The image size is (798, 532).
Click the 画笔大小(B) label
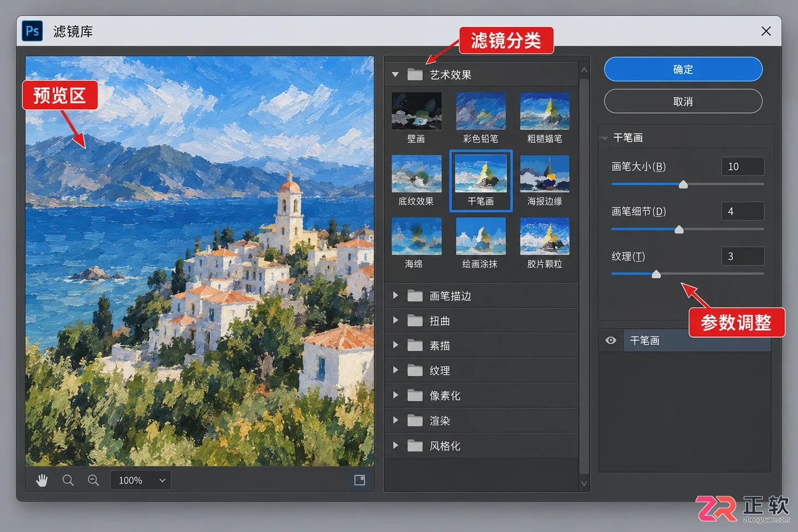pyautogui.click(x=638, y=167)
